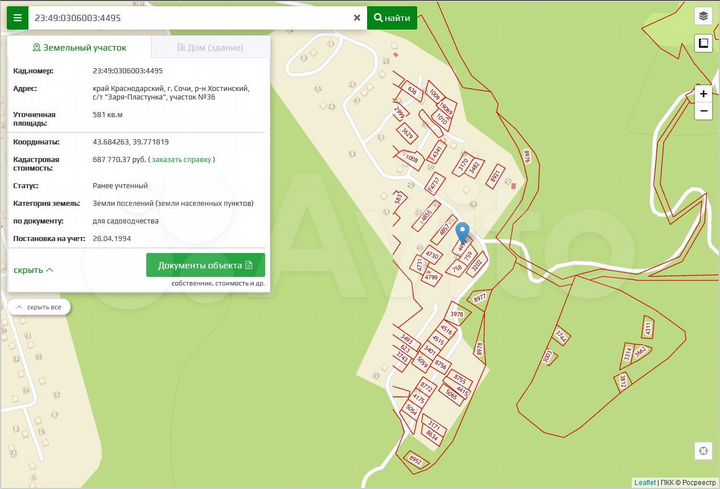
Task: Activate the locate-me crosshair button
Action: pos(703,451)
